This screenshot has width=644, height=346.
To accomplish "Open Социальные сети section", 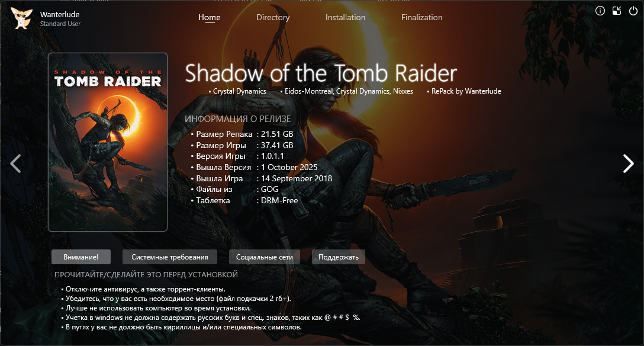I will coord(265,257).
